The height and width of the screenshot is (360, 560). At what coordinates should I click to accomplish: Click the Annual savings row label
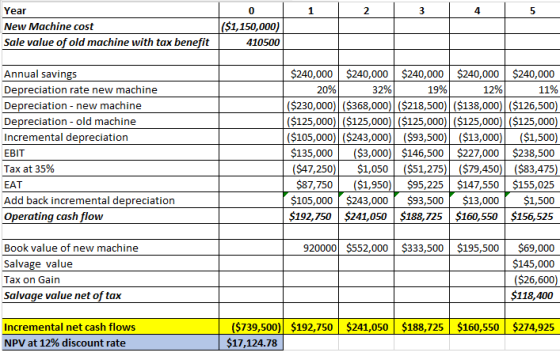pyautogui.click(x=40, y=74)
